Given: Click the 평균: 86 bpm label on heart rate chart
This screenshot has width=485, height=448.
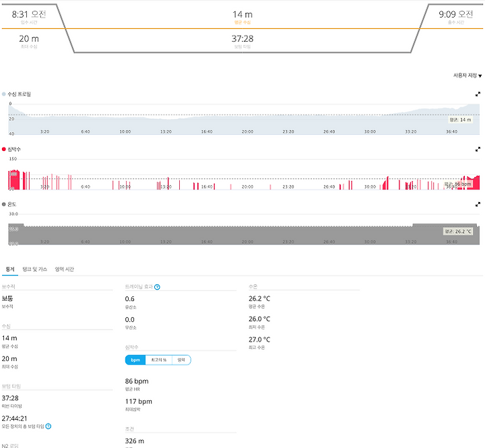Looking at the screenshot, I should pyautogui.click(x=458, y=184).
